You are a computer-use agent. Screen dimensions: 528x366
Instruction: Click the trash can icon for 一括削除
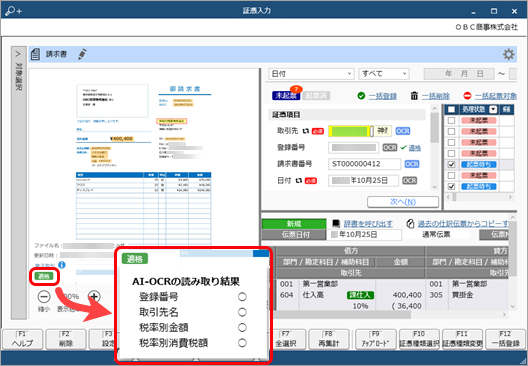414,96
